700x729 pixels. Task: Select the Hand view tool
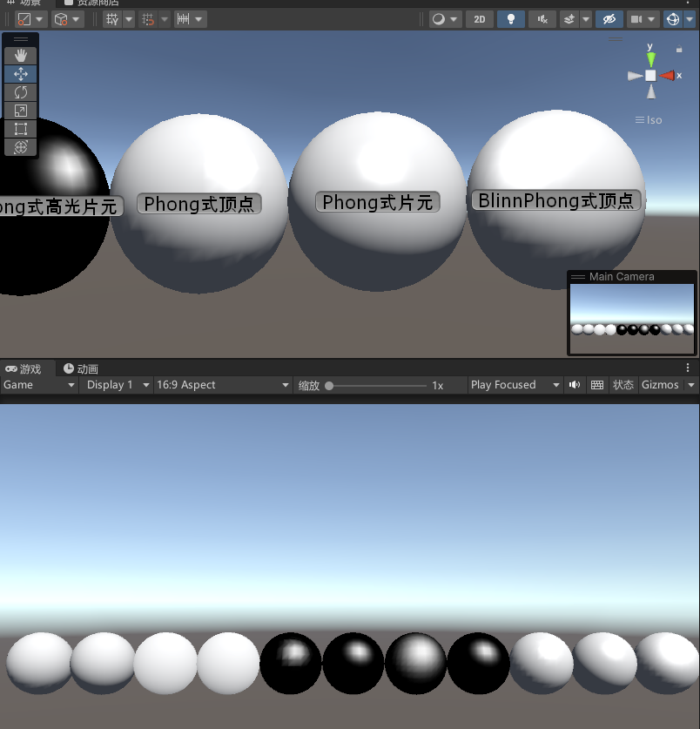click(21, 56)
